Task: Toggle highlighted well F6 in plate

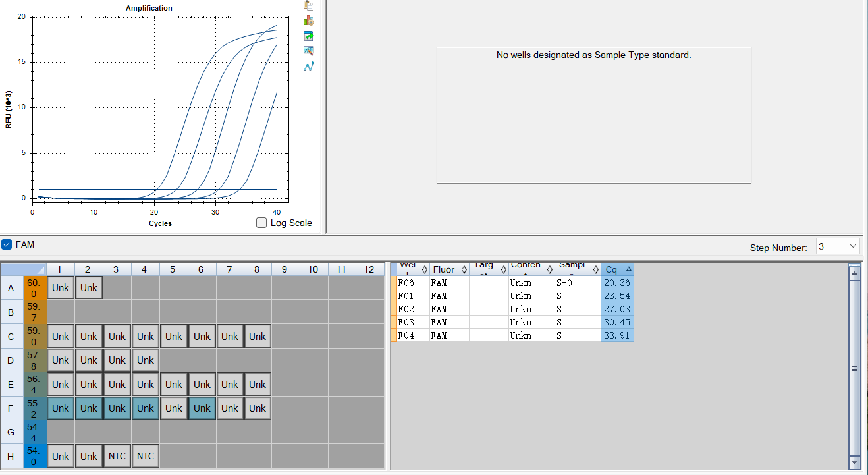Action: coord(202,408)
